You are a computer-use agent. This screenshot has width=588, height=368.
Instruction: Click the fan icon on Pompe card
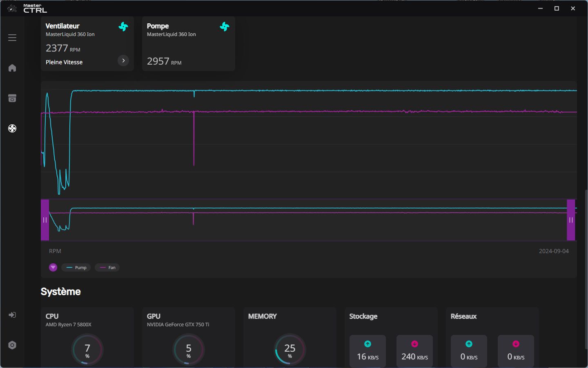pos(225,27)
